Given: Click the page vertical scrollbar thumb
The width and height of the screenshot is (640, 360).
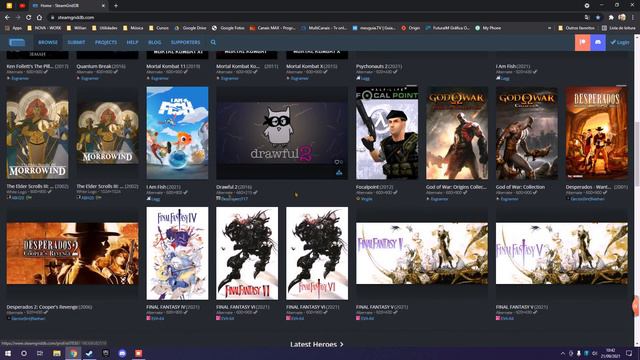Looking at the screenshot, I should pyautogui.click(x=637, y=155).
